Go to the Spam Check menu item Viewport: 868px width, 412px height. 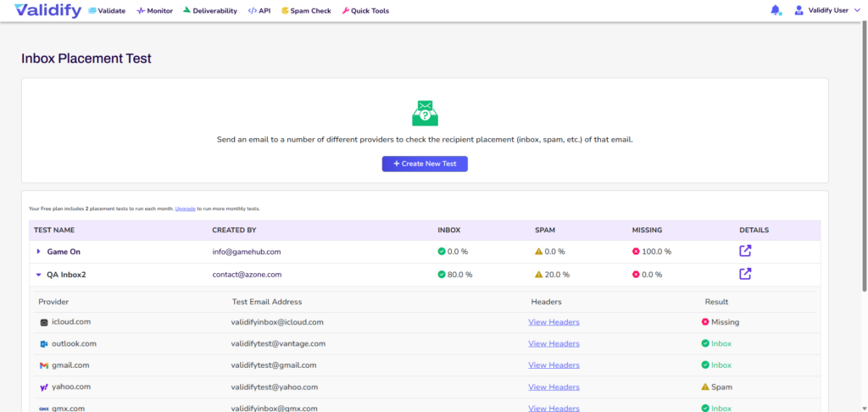(x=305, y=11)
